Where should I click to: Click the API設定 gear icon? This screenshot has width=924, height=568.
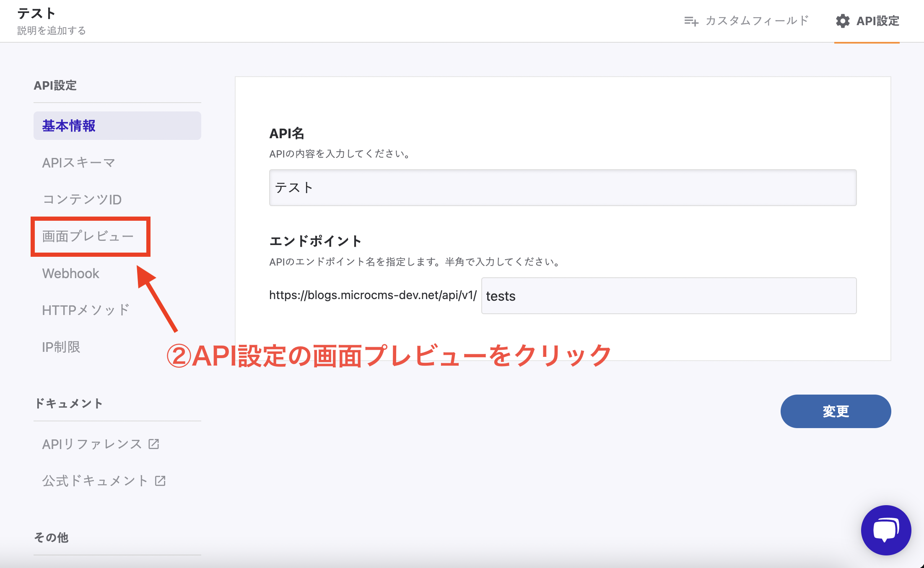click(843, 21)
